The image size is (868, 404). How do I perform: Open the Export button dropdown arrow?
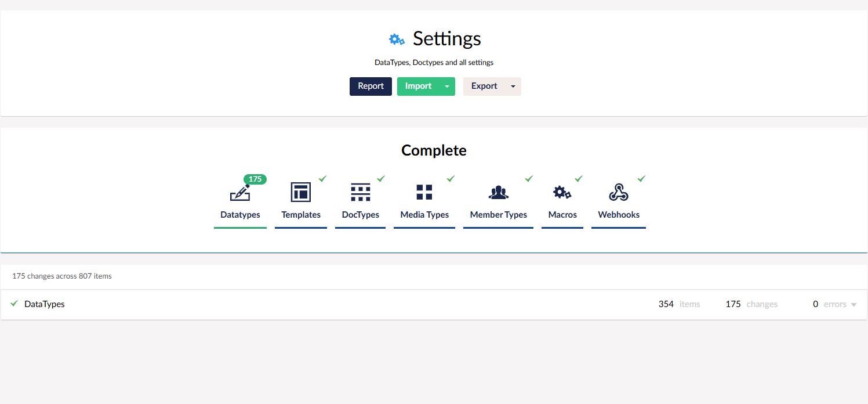tap(513, 86)
